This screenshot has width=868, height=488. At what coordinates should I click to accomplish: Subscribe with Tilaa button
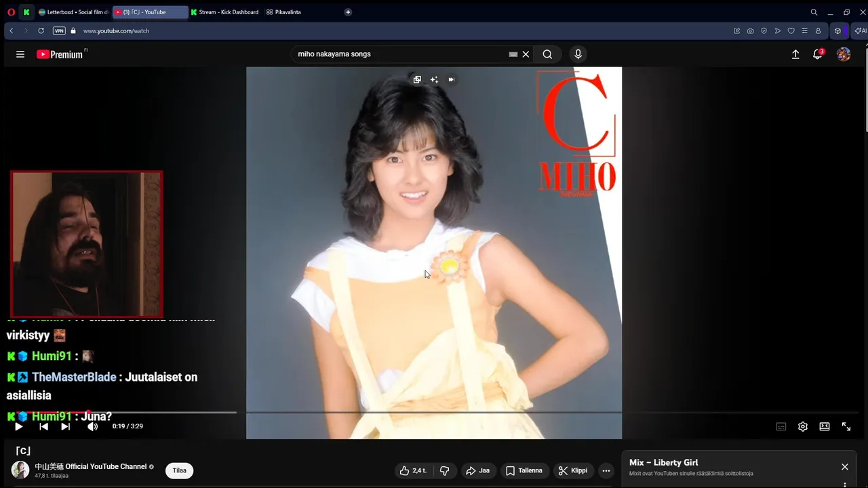tap(180, 470)
